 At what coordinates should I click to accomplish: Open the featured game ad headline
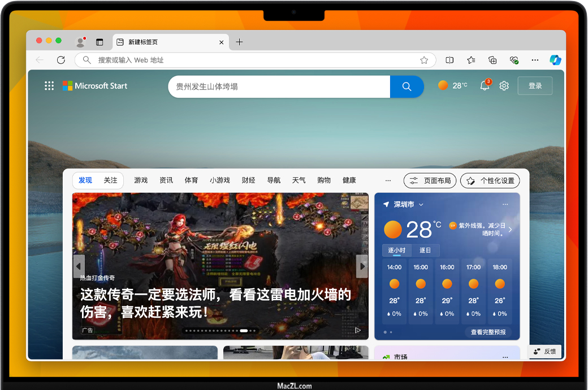[215, 303]
